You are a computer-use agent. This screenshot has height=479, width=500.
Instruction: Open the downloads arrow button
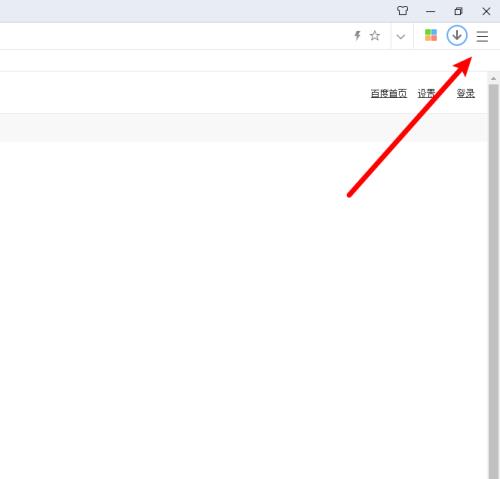(457, 35)
